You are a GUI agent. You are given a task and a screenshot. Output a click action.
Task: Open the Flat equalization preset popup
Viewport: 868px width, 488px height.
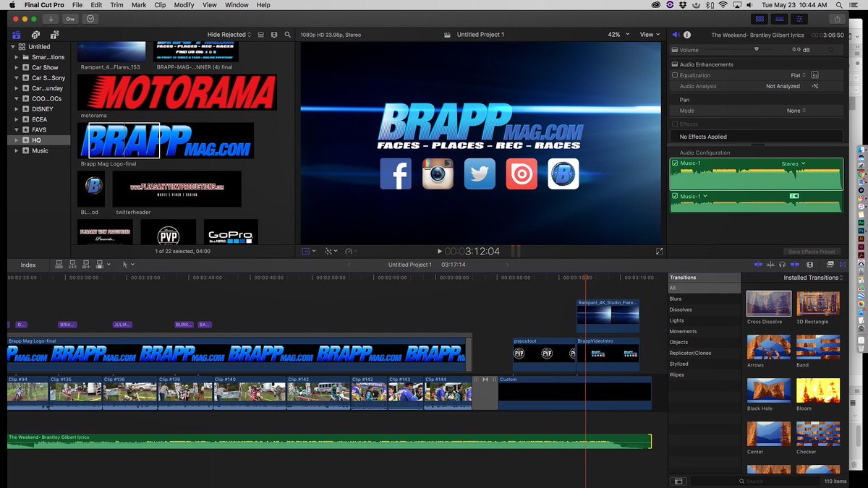(799, 75)
